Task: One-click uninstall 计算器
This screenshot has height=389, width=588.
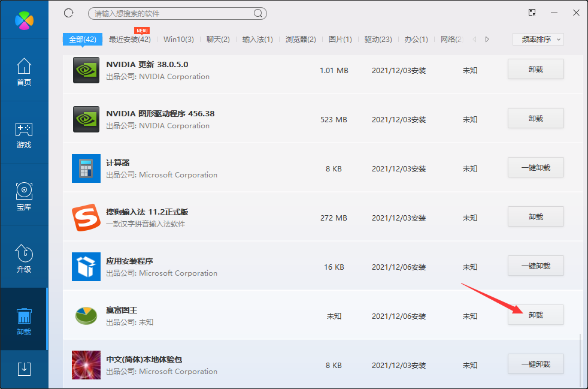Action: pos(536,167)
